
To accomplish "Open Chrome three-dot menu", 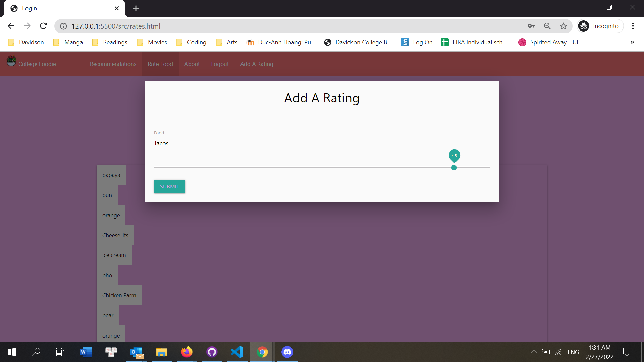I will (633, 26).
